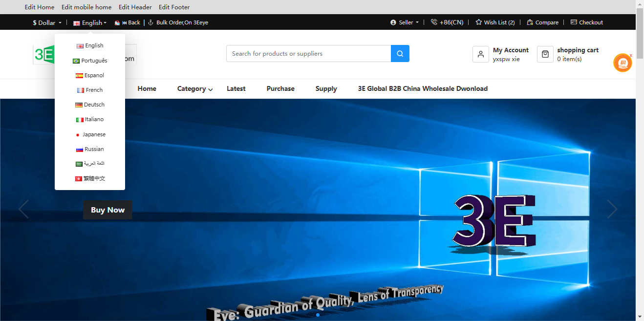Click Edit Header link
This screenshot has width=644, height=321.
135,7
